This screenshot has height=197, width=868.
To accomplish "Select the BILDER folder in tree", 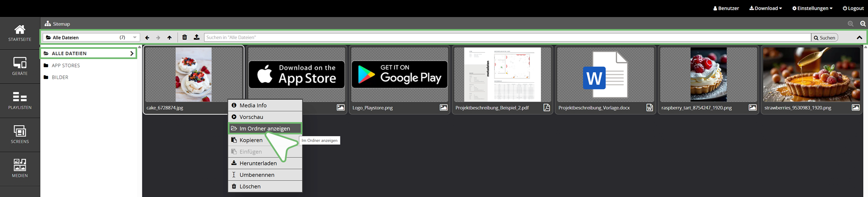I will (x=60, y=77).
